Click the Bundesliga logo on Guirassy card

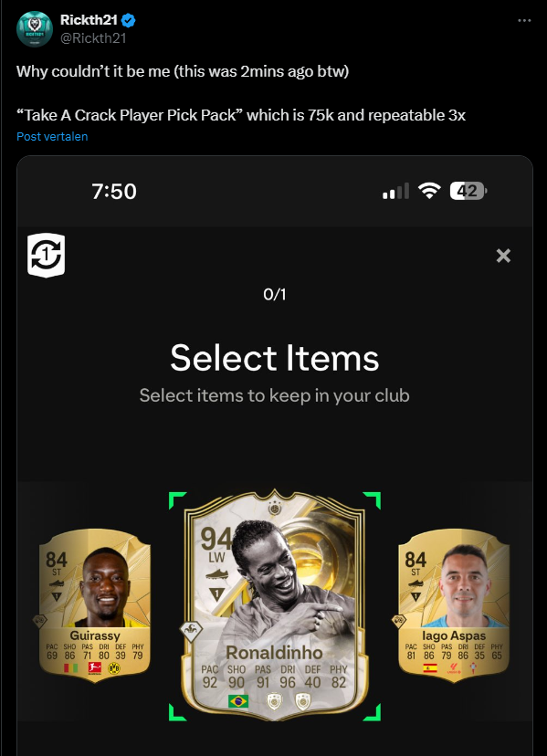pos(95,668)
